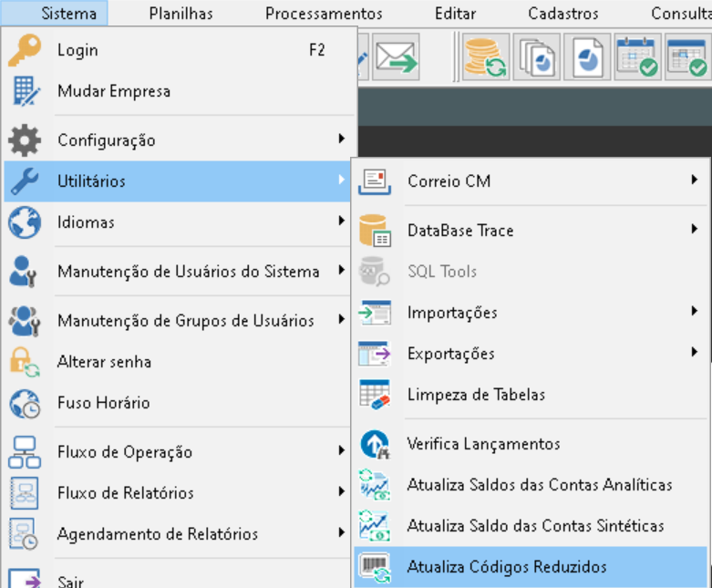Expand the Fluxo de Relatórios arrow
This screenshot has height=588, width=712.
(x=342, y=491)
